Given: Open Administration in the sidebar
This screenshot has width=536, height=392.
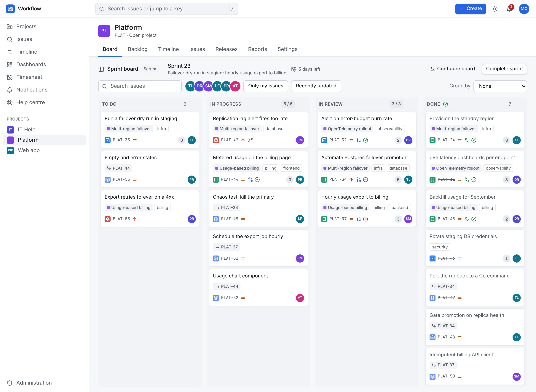Looking at the screenshot, I should [x=44, y=383].
